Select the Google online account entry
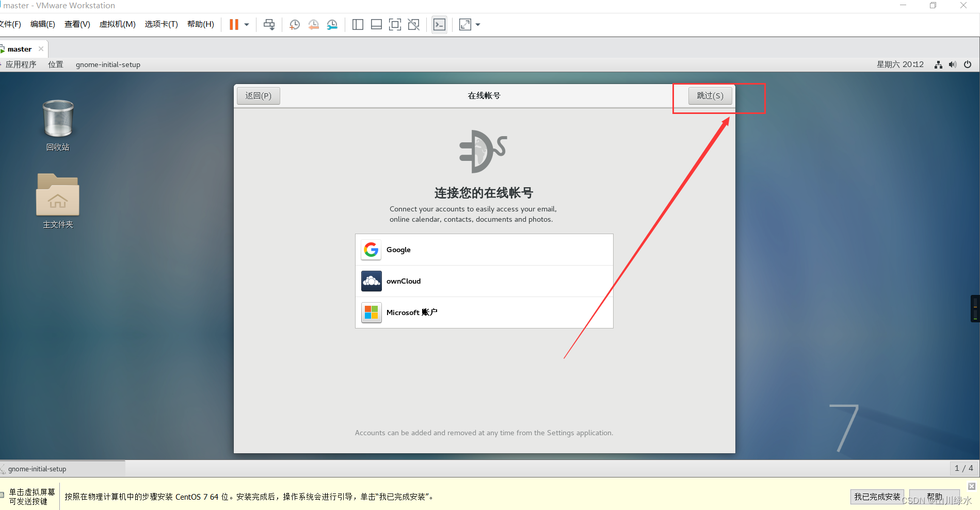Image resolution: width=980 pixels, height=510 pixels. pos(484,250)
